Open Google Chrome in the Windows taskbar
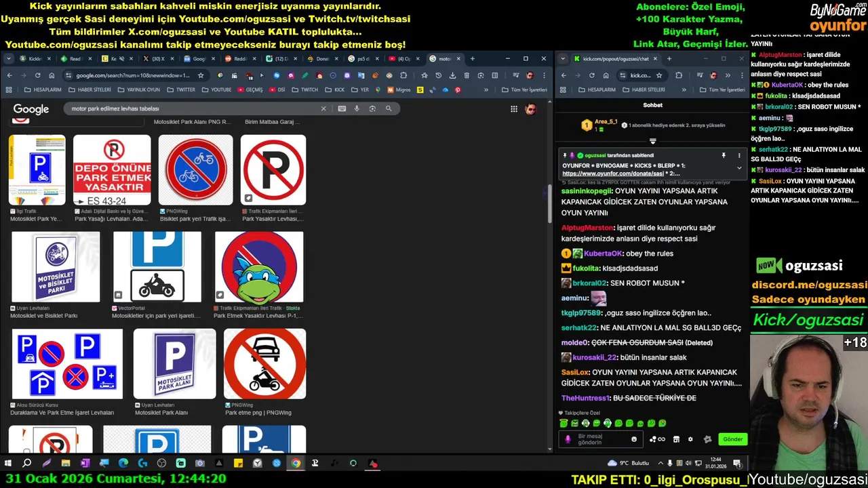Viewport: 868px width, 488px height. (x=296, y=464)
